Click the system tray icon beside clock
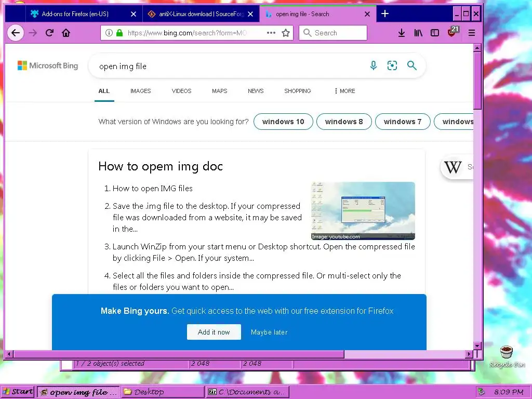 481,392
